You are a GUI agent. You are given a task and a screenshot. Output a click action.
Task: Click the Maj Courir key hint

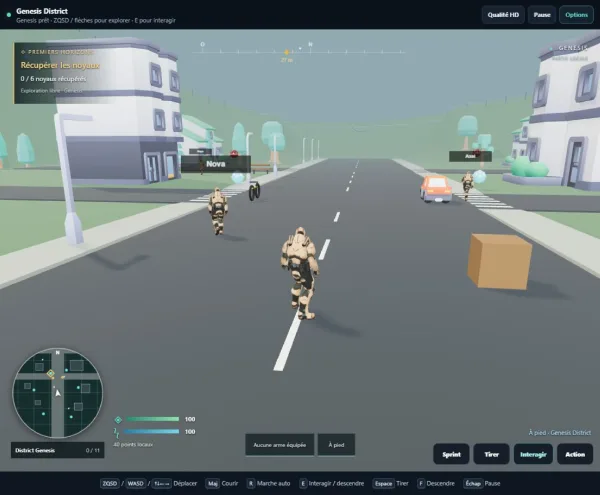(222, 484)
